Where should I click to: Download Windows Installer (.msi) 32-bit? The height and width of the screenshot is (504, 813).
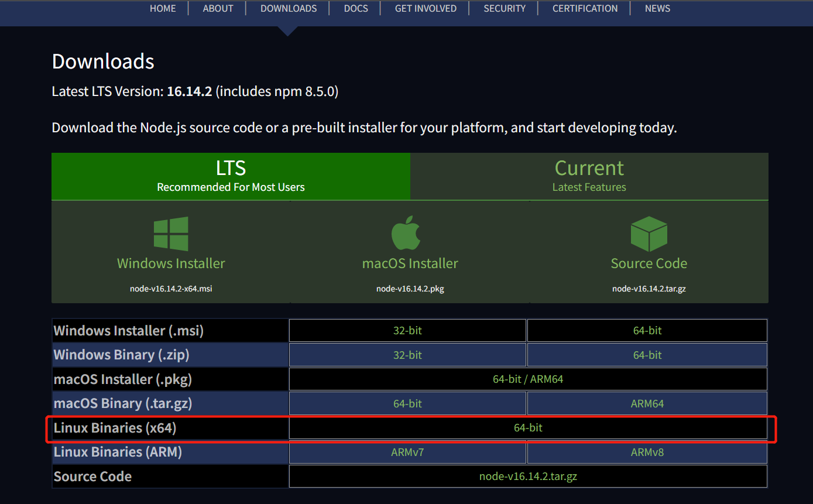(407, 330)
